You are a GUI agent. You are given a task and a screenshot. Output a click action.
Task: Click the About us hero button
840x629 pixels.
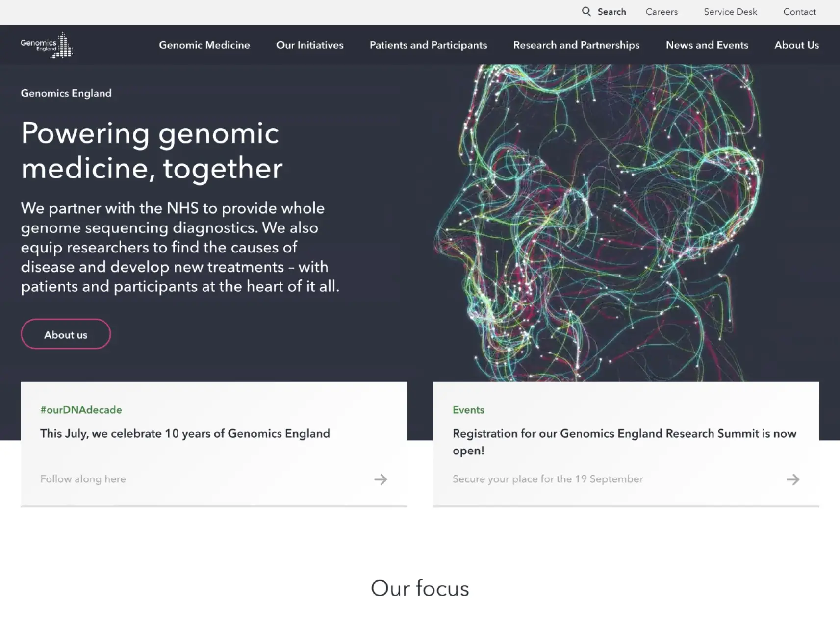[66, 334]
